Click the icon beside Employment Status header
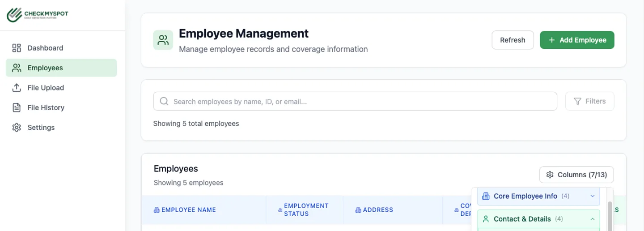 (280, 210)
